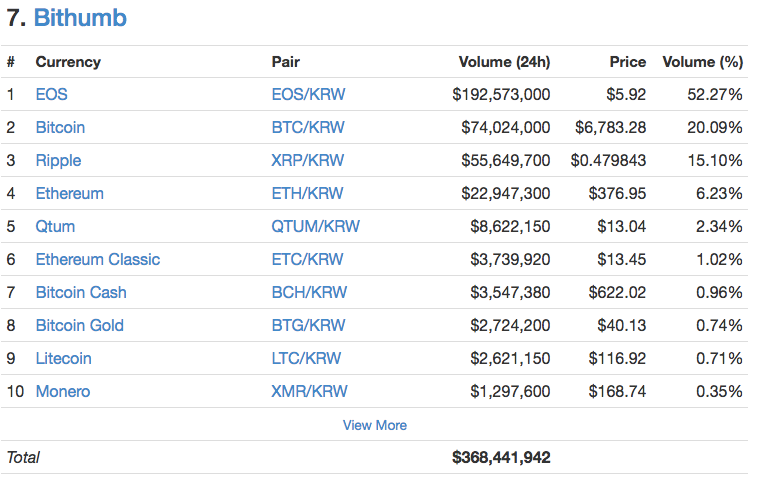Click the LTC/KRW pair link

pyautogui.click(x=306, y=359)
